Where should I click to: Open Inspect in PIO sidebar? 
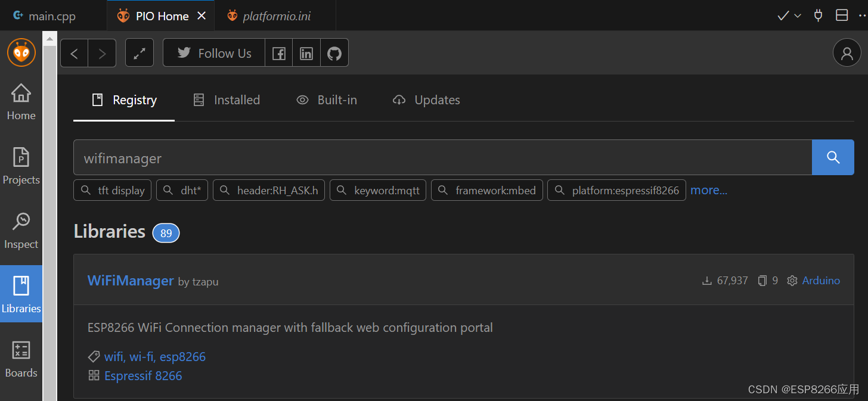point(21,231)
